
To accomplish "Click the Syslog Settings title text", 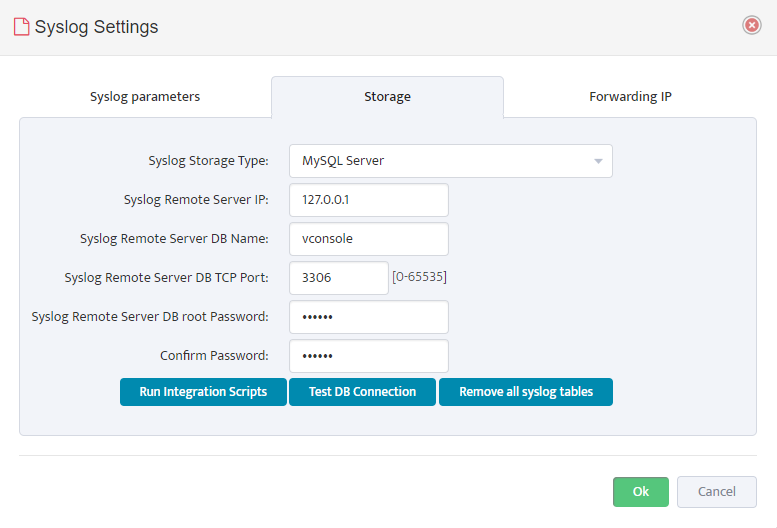I will click(97, 27).
